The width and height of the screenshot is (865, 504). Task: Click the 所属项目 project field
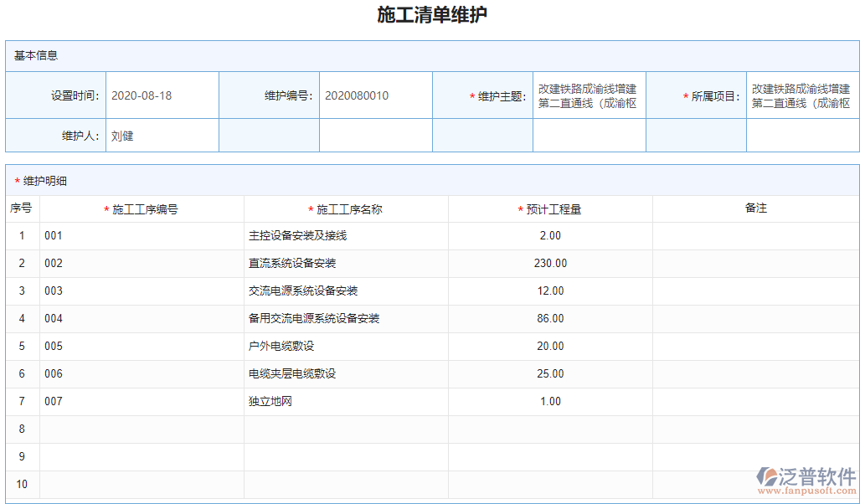coord(803,95)
